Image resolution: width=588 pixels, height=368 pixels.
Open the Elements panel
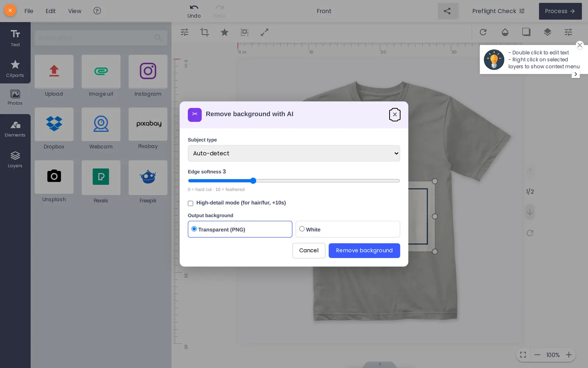(15, 129)
